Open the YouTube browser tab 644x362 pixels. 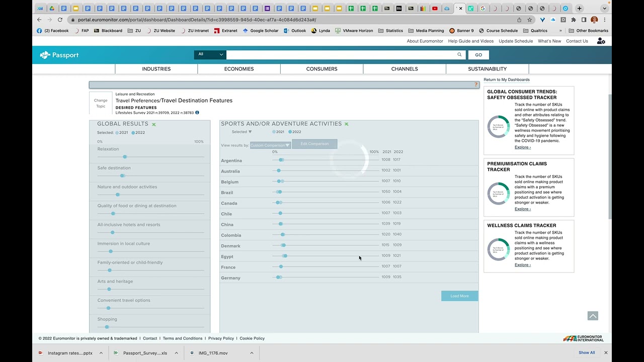pyautogui.click(x=435, y=8)
